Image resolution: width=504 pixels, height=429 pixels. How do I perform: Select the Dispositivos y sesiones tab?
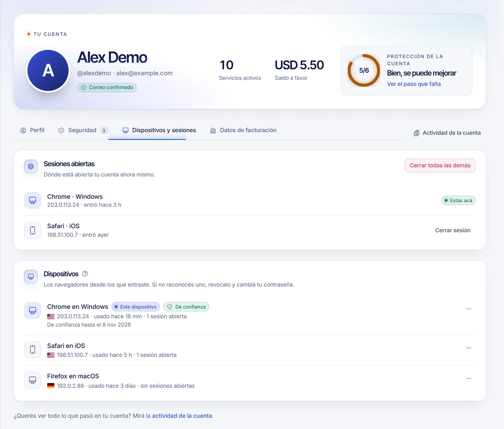point(159,130)
